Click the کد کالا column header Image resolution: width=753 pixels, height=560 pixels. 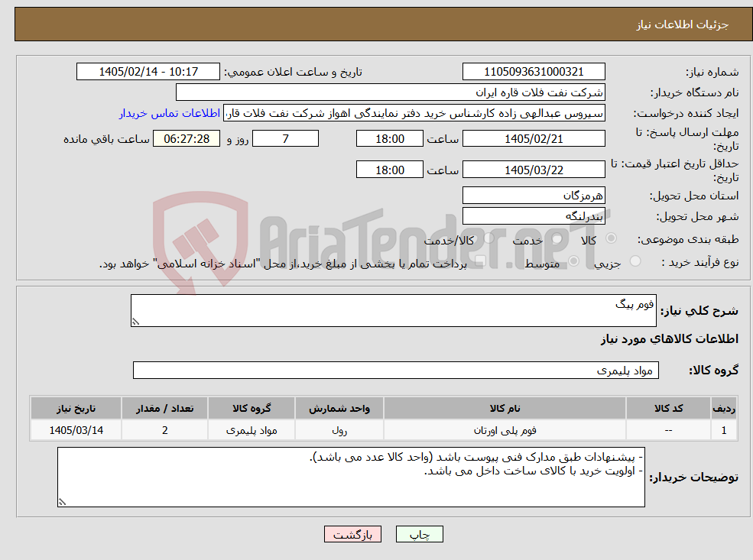[x=668, y=409]
